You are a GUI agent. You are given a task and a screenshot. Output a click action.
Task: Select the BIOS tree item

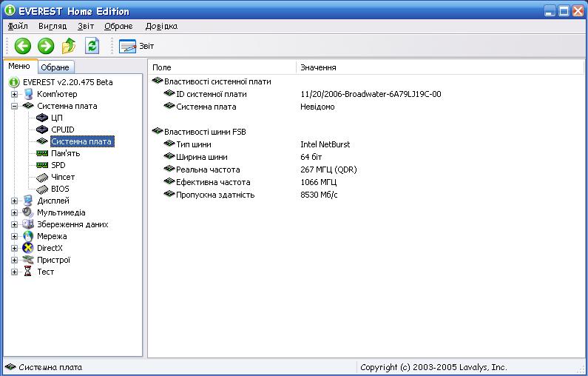[60, 189]
